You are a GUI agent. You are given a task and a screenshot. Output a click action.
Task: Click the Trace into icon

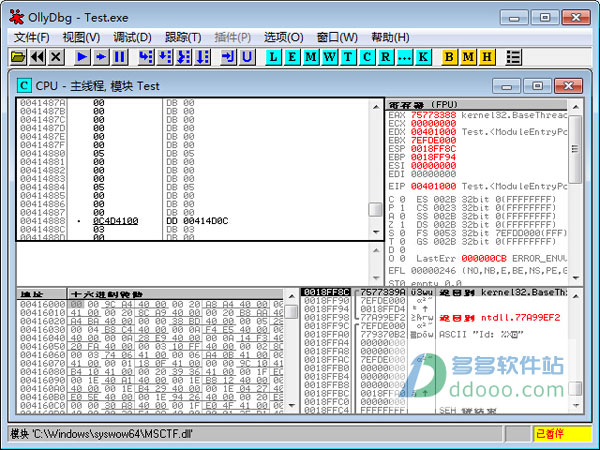point(184,57)
